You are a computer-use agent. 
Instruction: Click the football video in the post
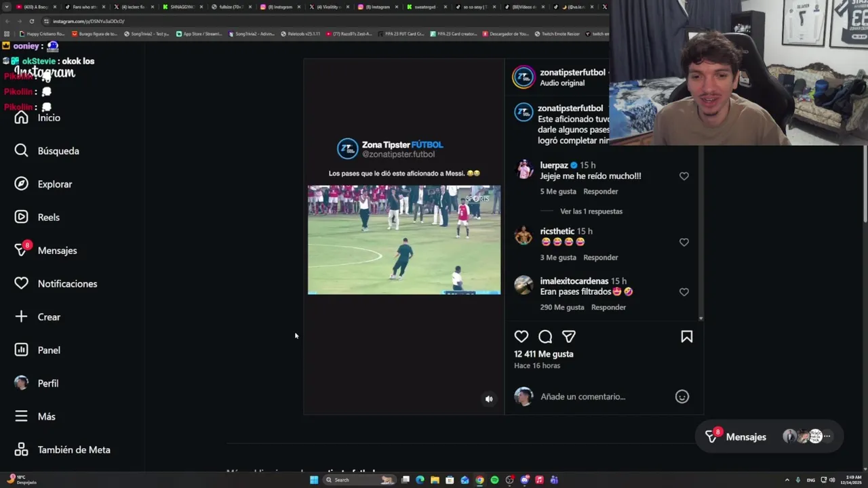click(x=404, y=240)
